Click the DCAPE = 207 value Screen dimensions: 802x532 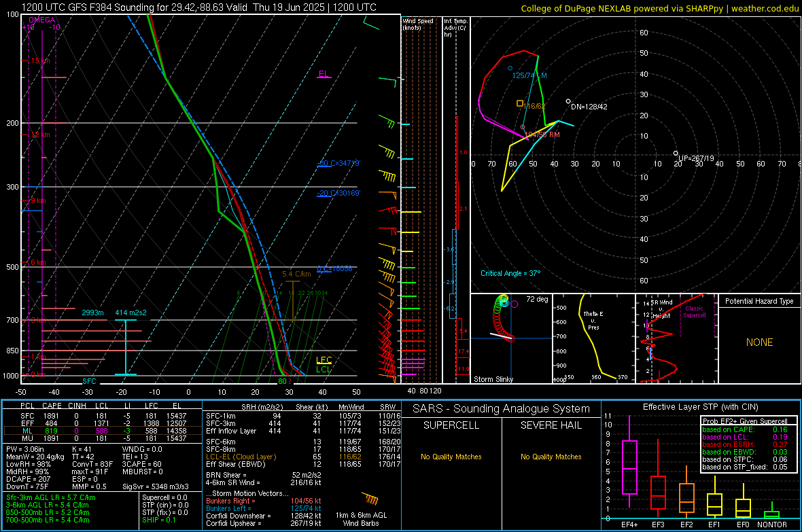click(x=28, y=479)
